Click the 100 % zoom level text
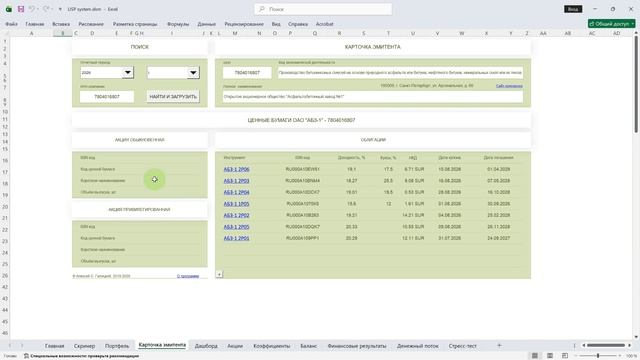This screenshot has height=360, width=640. (x=631, y=356)
